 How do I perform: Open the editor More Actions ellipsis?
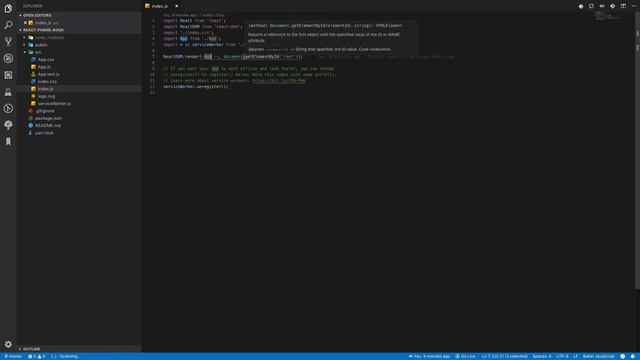[x=634, y=6]
